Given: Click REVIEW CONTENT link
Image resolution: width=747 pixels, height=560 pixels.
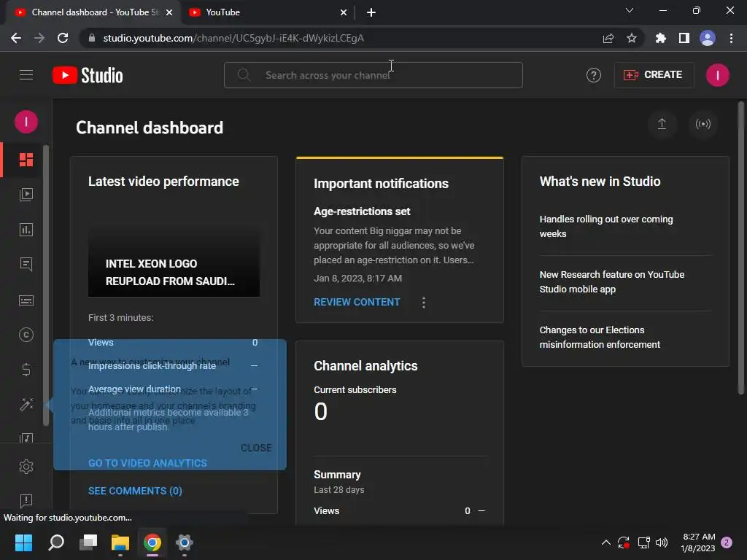Looking at the screenshot, I should pyautogui.click(x=357, y=303).
